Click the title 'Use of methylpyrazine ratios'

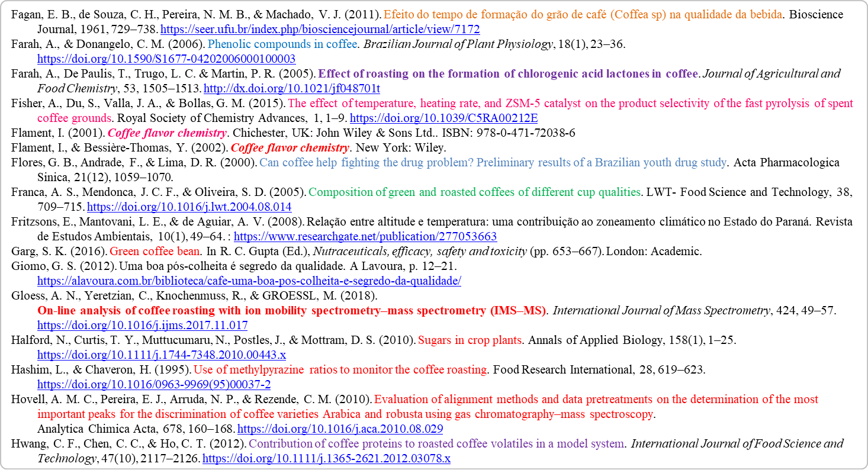tap(340, 369)
